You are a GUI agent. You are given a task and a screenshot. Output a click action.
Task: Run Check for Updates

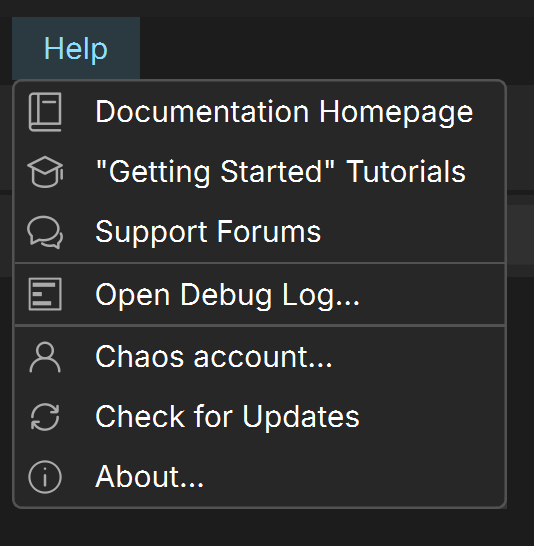260,417
